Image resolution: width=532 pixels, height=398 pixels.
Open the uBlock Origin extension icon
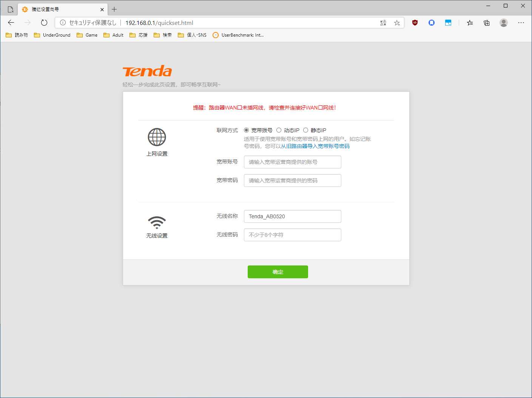tap(415, 23)
